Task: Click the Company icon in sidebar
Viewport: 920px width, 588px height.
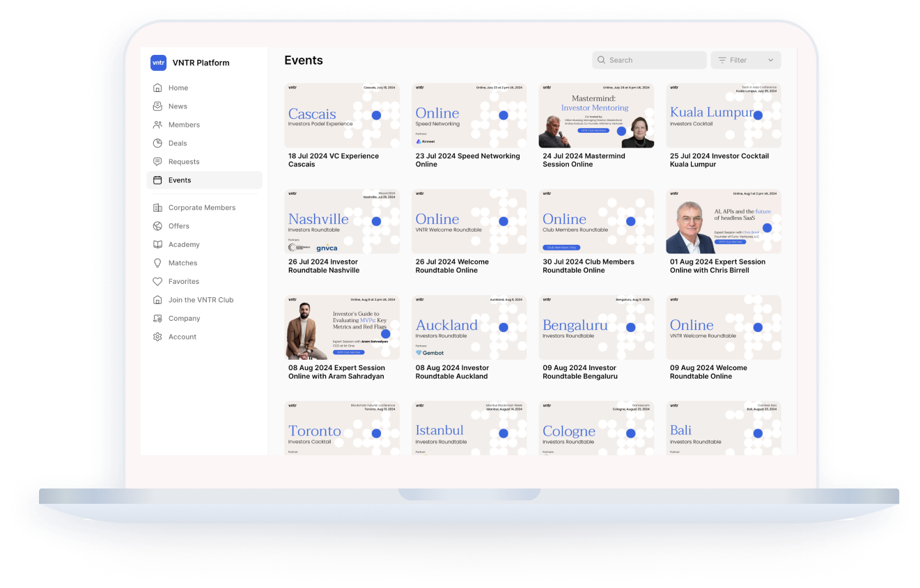Action: point(157,318)
